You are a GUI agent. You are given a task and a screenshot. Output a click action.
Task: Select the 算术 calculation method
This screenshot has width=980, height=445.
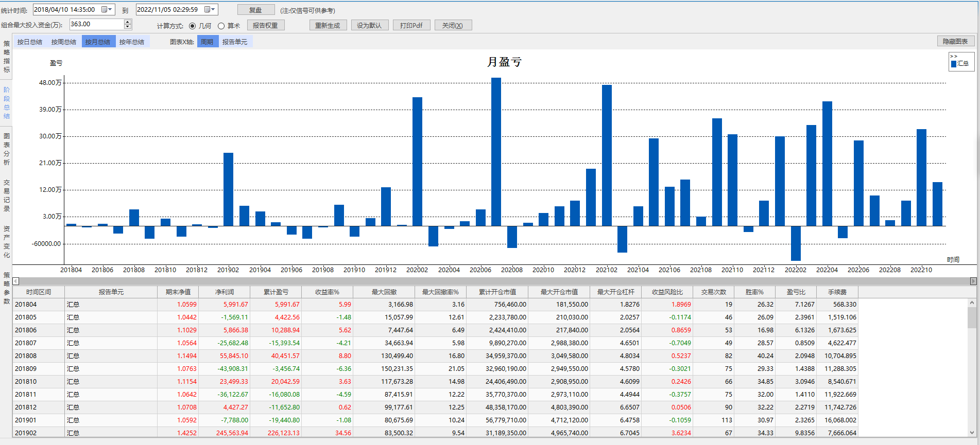point(221,26)
